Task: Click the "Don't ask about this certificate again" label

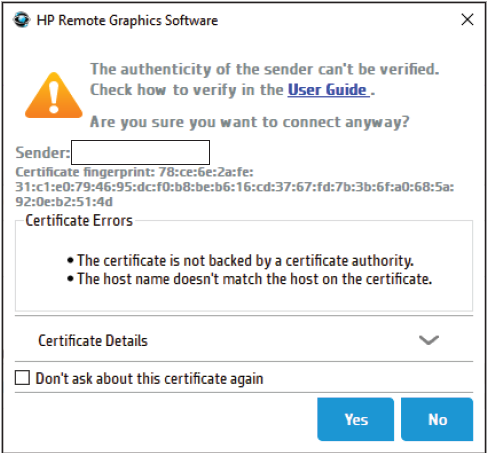Action: (149, 379)
